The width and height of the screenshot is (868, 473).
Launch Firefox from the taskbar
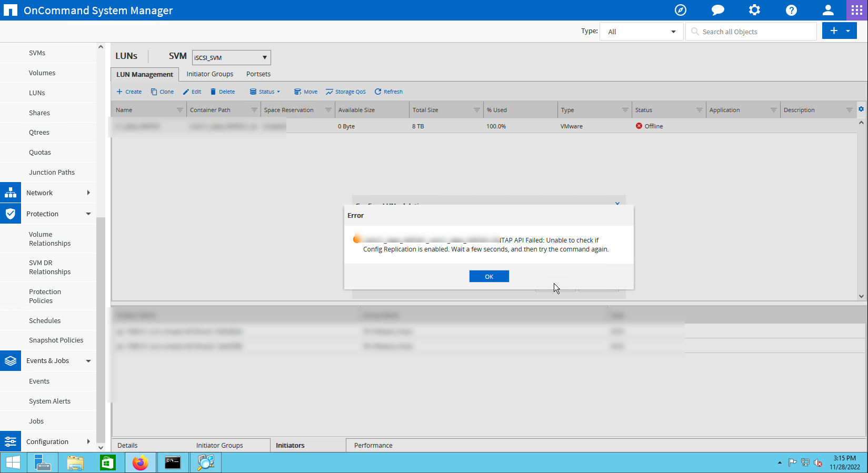pyautogui.click(x=140, y=462)
